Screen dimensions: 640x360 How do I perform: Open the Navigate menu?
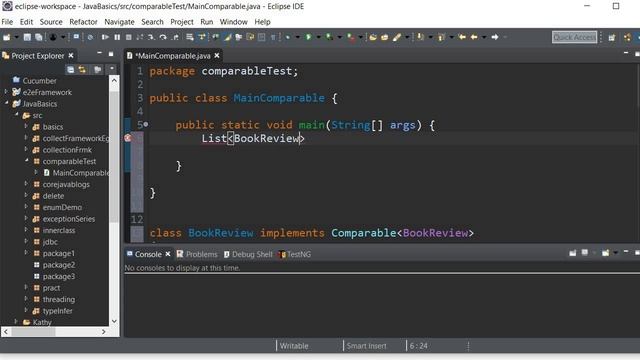(x=119, y=22)
